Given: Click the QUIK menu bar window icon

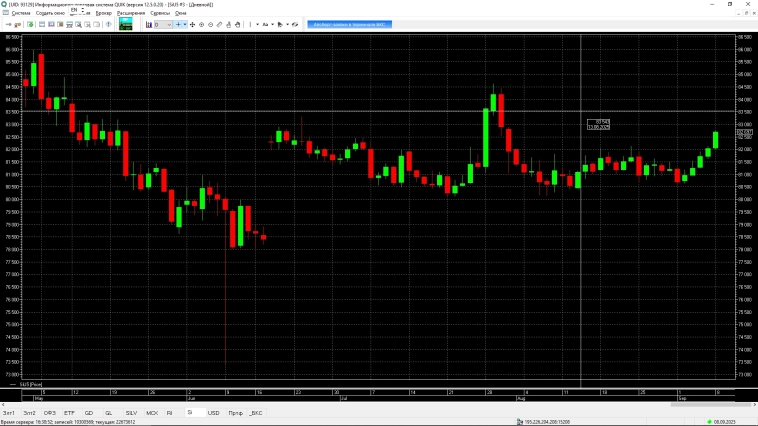Looking at the screenshot, I should [x=5, y=13].
